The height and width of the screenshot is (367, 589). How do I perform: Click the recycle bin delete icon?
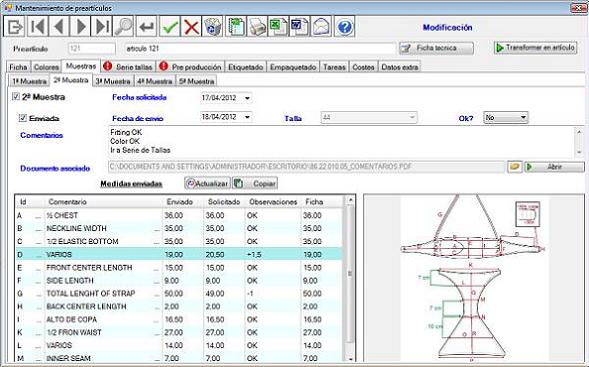(x=213, y=26)
